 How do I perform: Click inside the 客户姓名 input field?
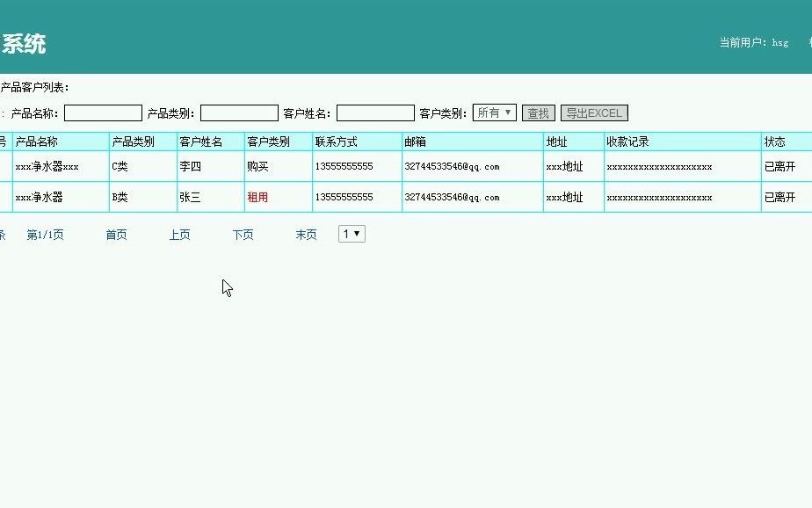[375, 112]
